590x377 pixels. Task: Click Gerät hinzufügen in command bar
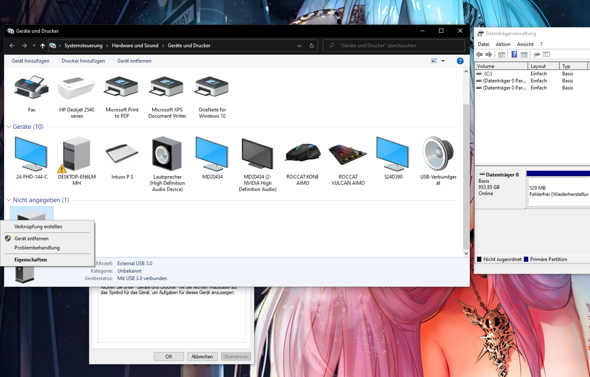[x=30, y=61]
